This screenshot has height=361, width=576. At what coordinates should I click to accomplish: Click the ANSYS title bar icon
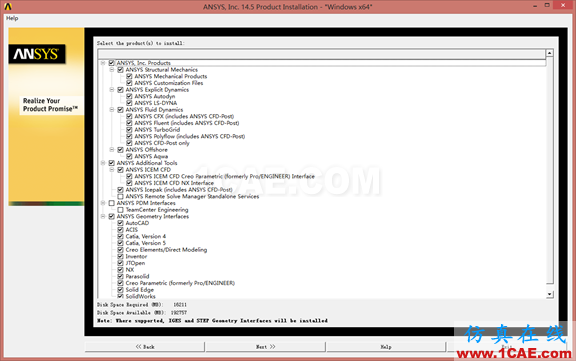point(8,7)
